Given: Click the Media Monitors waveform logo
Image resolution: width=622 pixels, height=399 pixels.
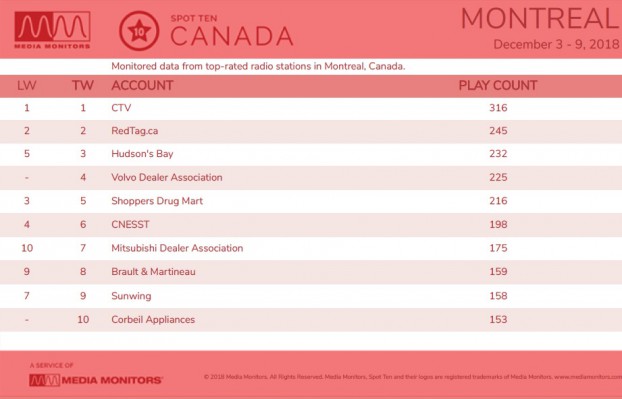Looking at the screenshot, I should pos(52,30).
